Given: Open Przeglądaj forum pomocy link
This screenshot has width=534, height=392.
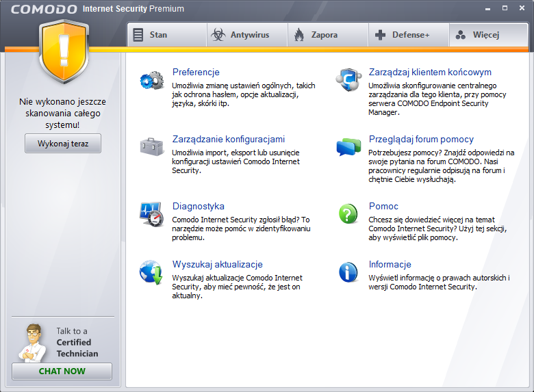Looking at the screenshot, I should (421, 139).
